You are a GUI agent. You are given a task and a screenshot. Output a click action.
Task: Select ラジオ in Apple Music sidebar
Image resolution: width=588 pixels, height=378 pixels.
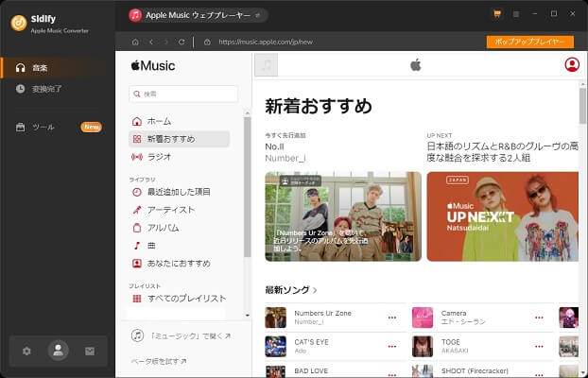click(180, 157)
